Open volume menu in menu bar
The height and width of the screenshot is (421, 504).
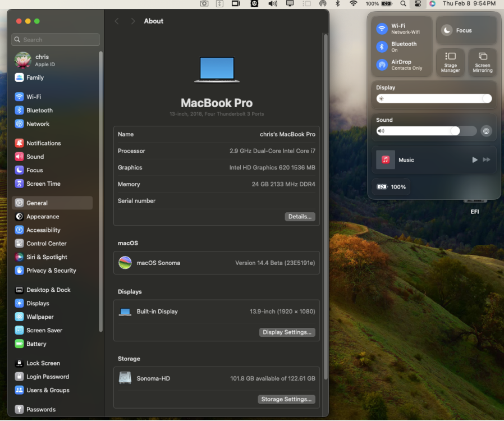(273, 4)
